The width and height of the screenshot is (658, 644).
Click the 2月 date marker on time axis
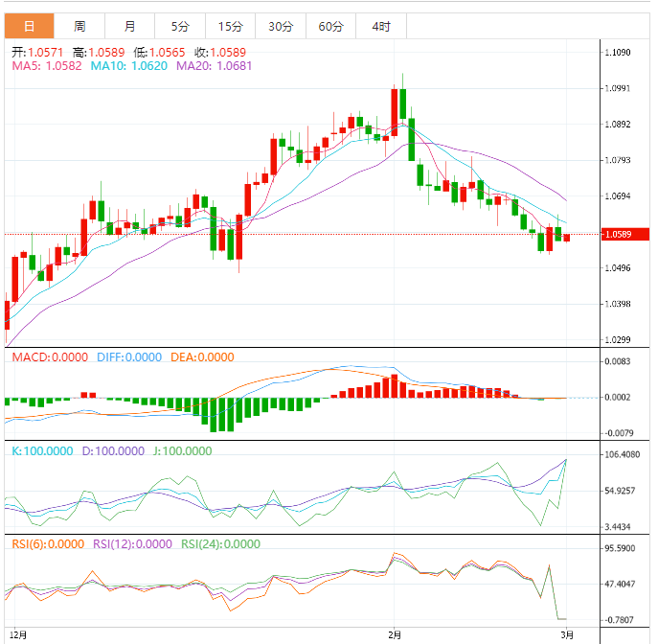394,634
